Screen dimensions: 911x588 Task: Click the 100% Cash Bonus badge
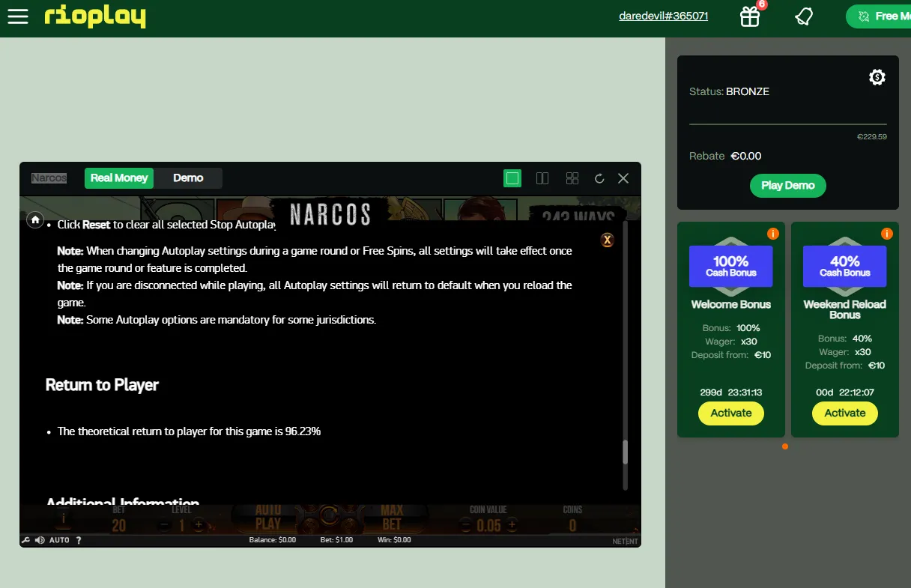(731, 265)
